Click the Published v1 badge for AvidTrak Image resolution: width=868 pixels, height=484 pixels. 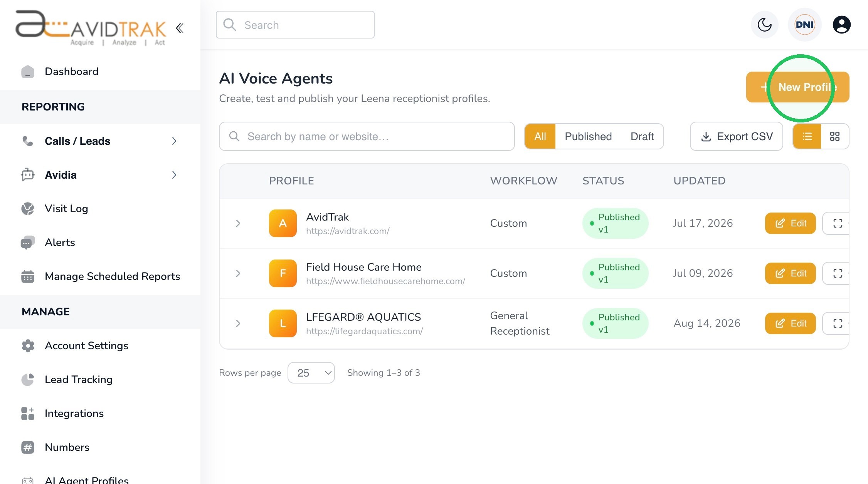click(615, 223)
